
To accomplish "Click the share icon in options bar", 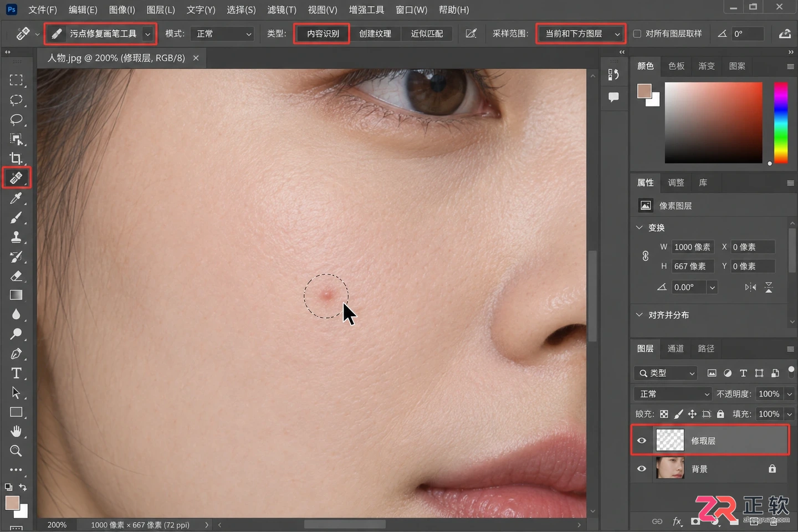I will coord(785,34).
